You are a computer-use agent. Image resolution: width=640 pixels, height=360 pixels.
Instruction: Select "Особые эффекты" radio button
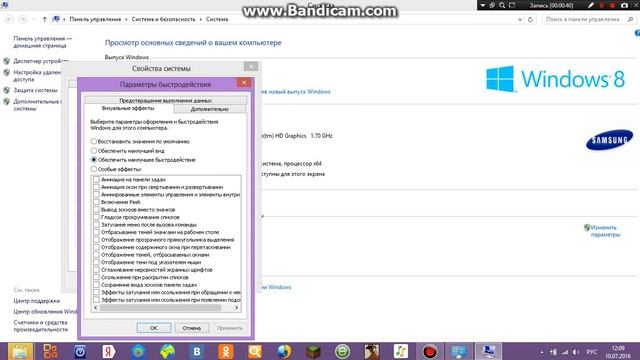94,169
